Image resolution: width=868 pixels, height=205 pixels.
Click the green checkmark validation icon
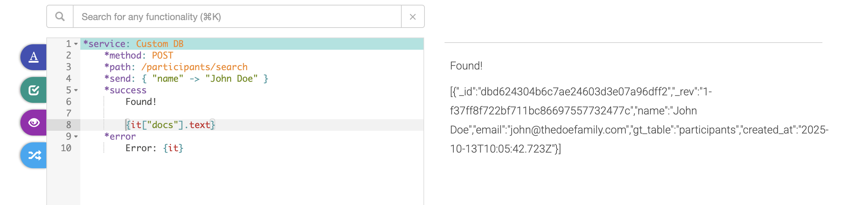point(33,90)
